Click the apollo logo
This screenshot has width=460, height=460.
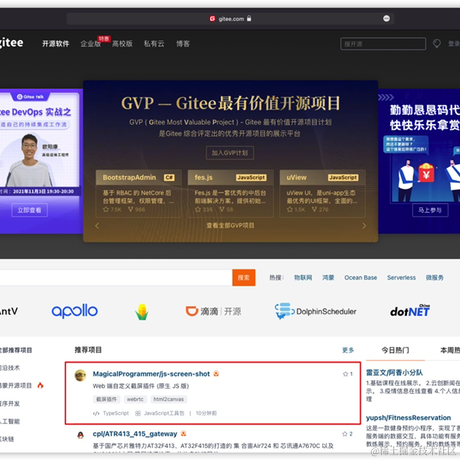coord(75,311)
